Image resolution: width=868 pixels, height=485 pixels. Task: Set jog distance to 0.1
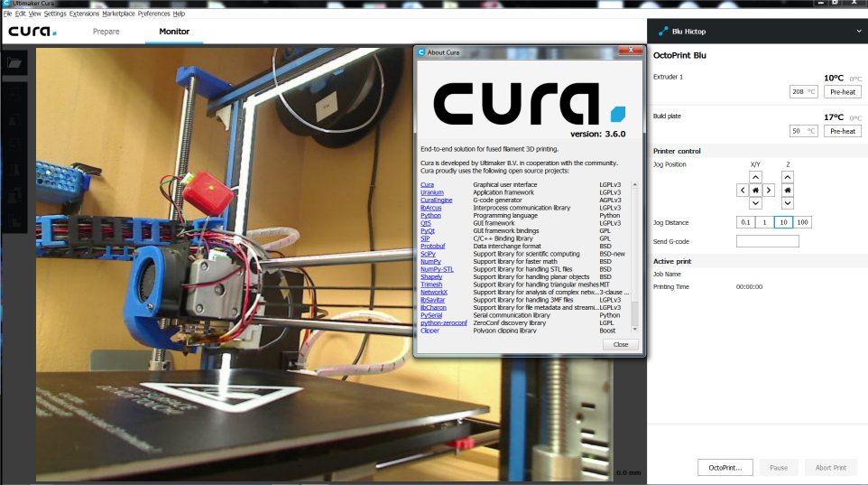pyautogui.click(x=745, y=222)
